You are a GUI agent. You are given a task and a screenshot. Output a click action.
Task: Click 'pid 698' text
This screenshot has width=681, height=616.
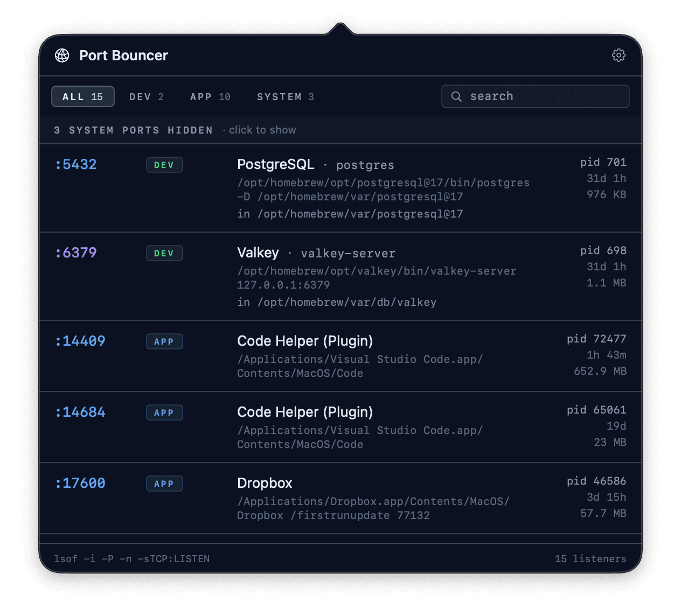603,251
